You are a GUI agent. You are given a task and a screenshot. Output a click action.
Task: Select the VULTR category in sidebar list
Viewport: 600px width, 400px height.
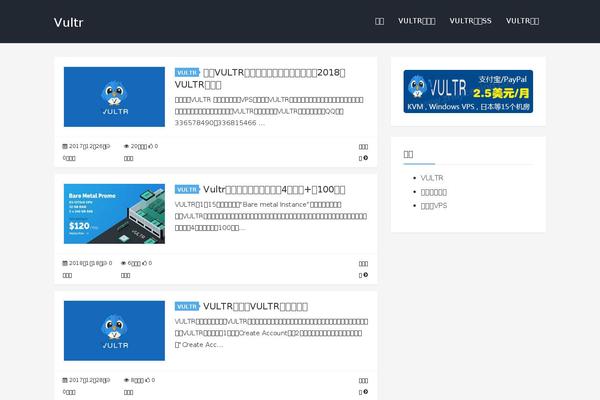pos(432,178)
